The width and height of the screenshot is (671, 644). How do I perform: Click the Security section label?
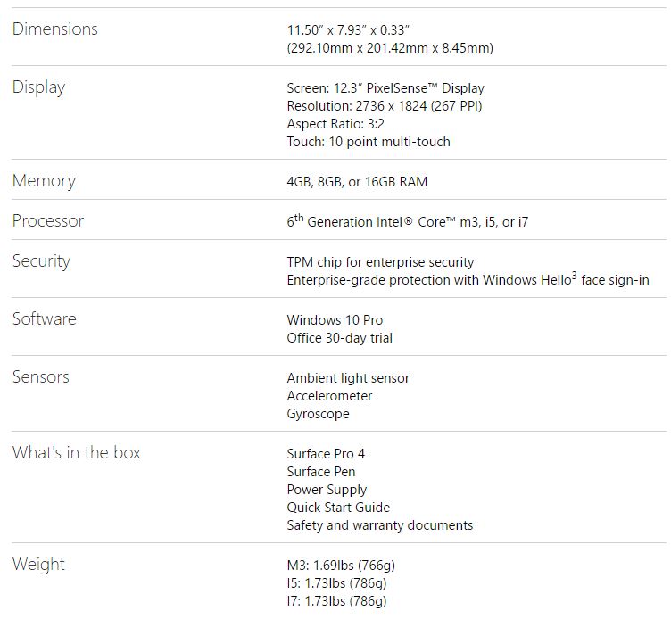[41, 261]
